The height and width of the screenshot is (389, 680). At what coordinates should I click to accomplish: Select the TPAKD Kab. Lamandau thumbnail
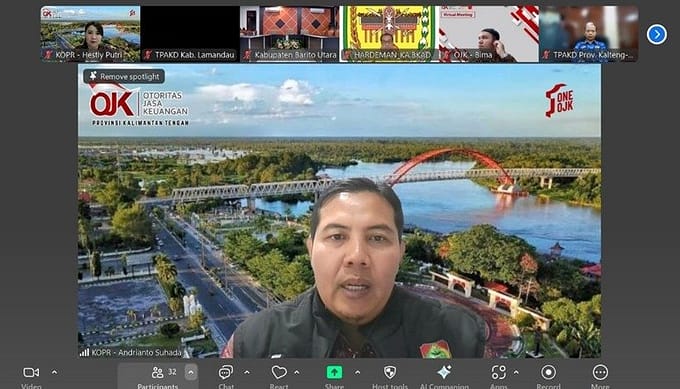190,34
